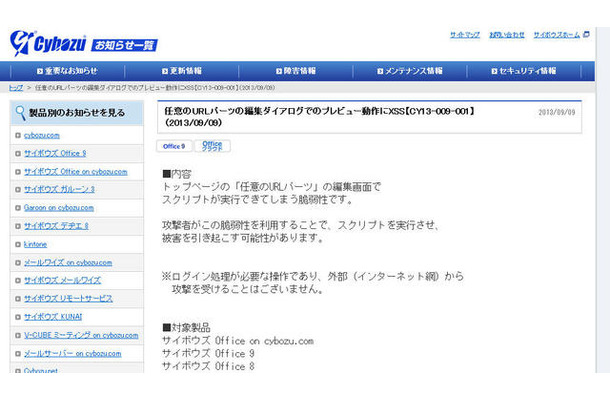Open the サイボウズ ガルーン 3 link

(x=59, y=189)
